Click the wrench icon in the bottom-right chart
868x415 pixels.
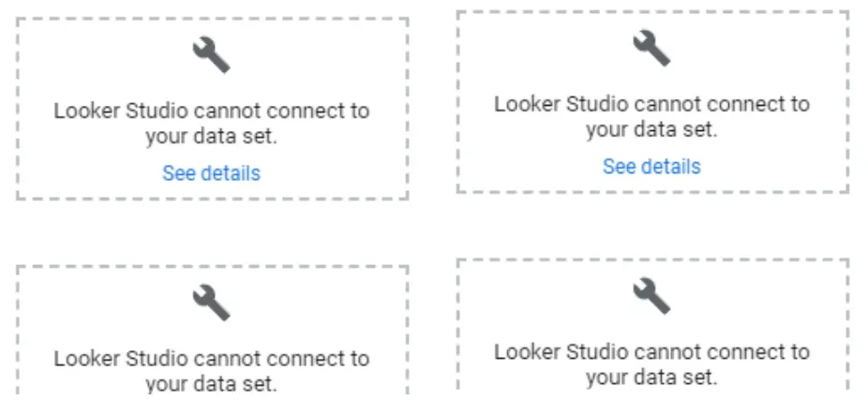[x=651, y=295]
